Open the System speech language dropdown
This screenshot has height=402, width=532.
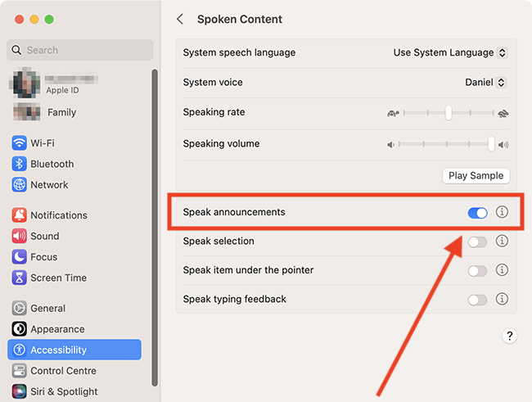pos(450,52)
